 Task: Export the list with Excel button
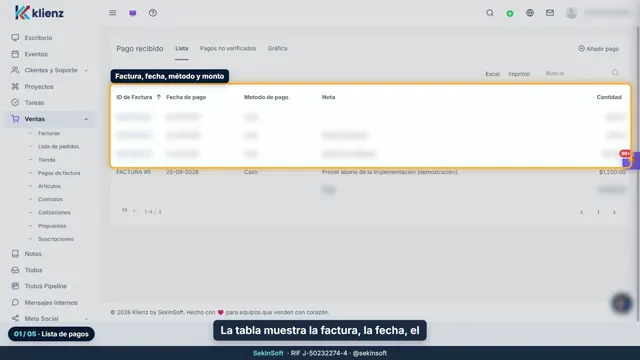[x=492, y=74]
